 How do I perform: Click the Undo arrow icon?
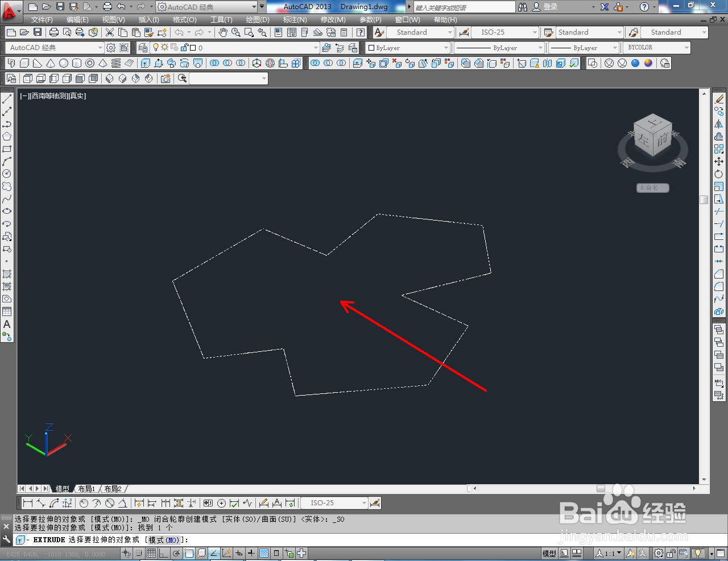point(179,32)
